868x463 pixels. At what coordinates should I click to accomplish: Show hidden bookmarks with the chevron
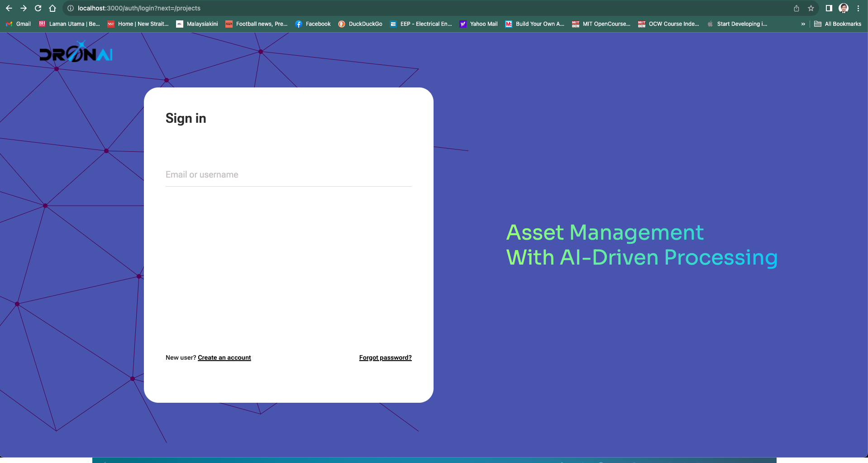(803, 24)
